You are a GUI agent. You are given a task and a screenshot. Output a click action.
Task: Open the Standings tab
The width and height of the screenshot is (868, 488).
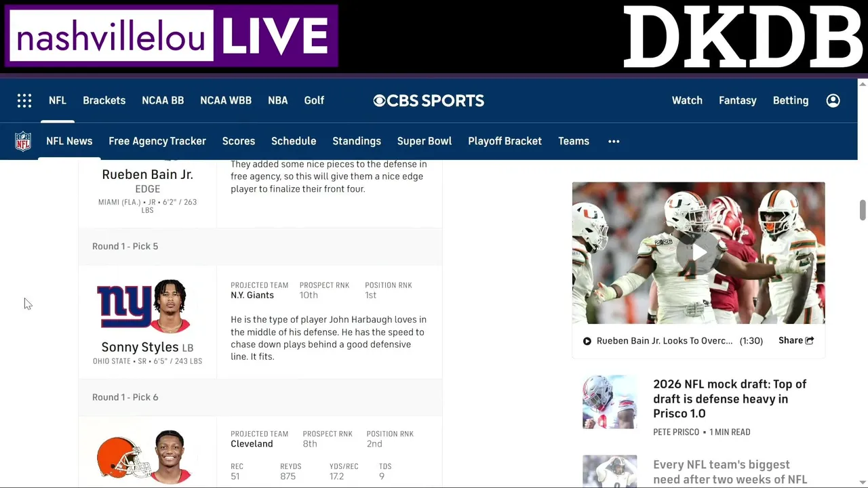357,141
